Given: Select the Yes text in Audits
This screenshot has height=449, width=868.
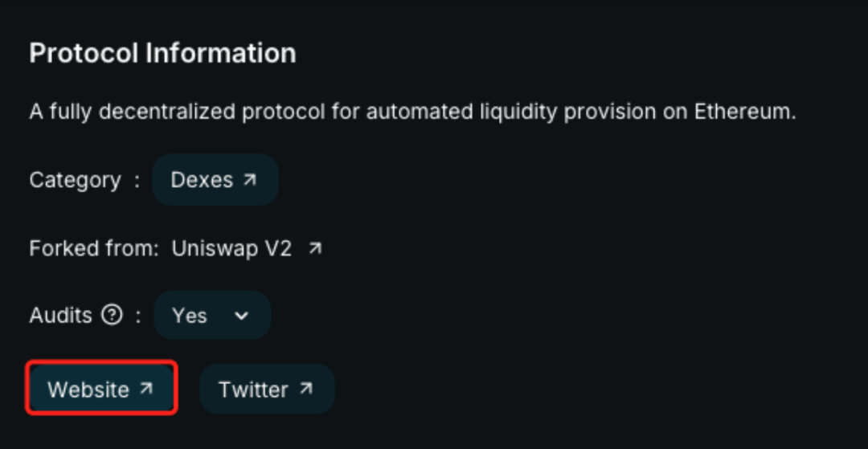Looking at the screenshot, I should [x=190, y=316].
